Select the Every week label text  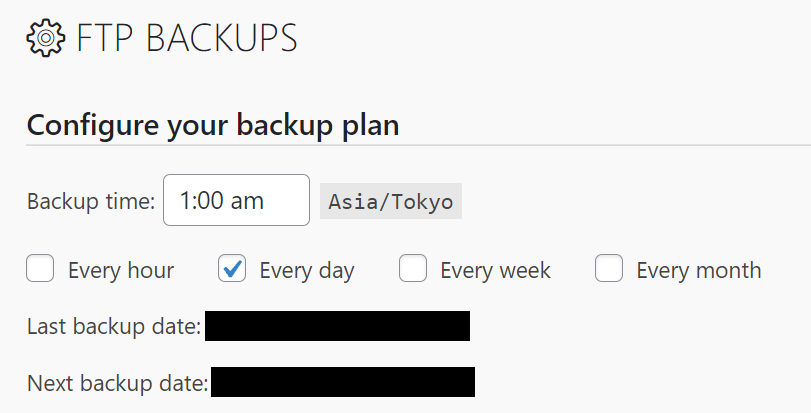click(495, 270)
